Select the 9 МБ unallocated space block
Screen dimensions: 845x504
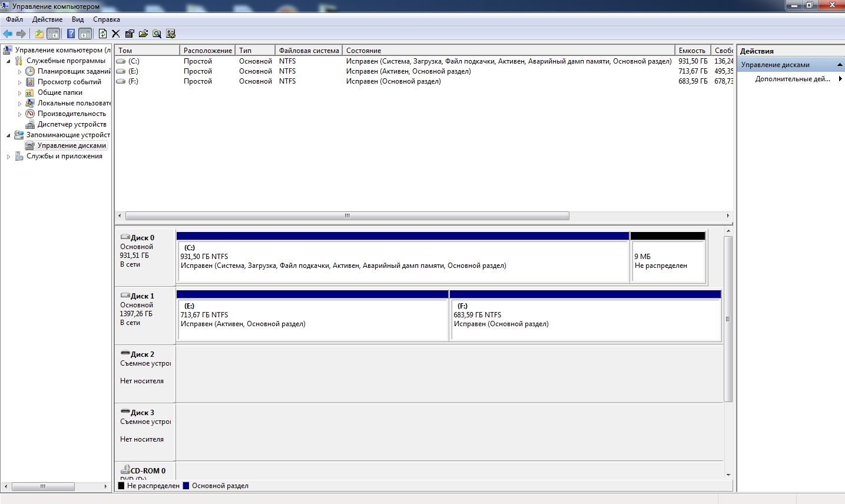[668, 257]
